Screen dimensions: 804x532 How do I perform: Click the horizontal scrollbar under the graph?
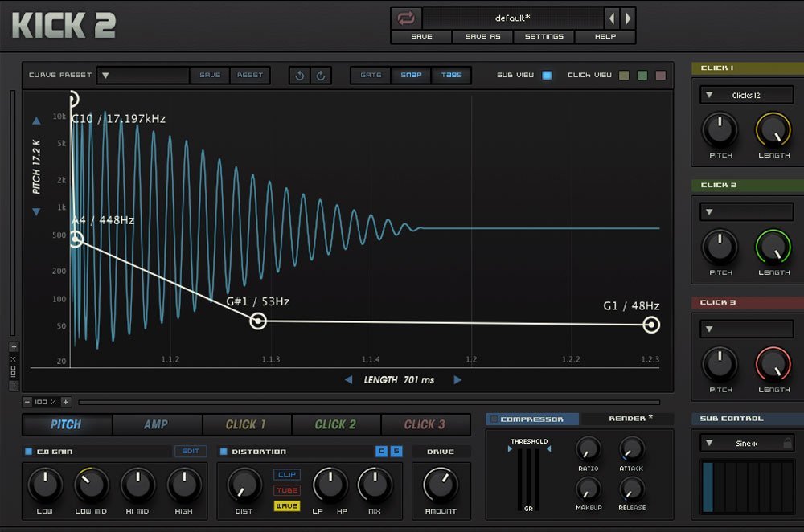pos(369,403)
